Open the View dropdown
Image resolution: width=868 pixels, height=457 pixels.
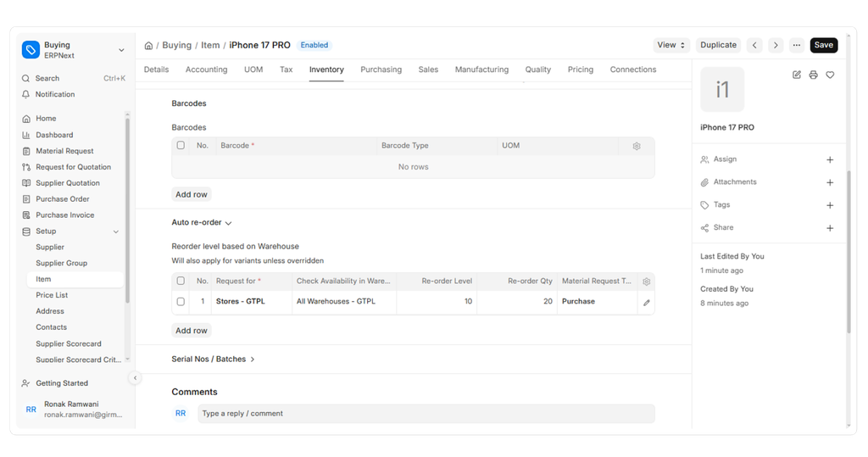[x=671, y=46]
